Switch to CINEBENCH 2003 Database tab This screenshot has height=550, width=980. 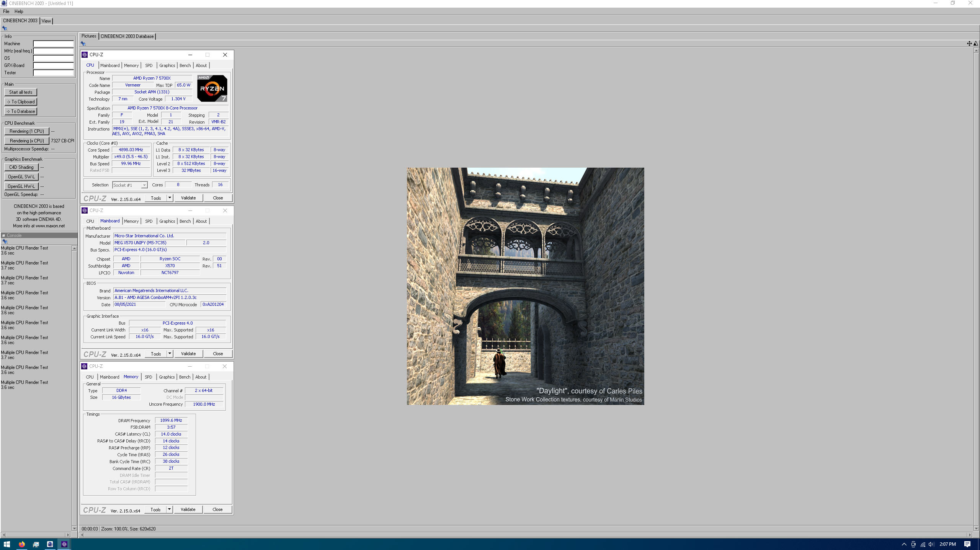click(x=127, y=36)
